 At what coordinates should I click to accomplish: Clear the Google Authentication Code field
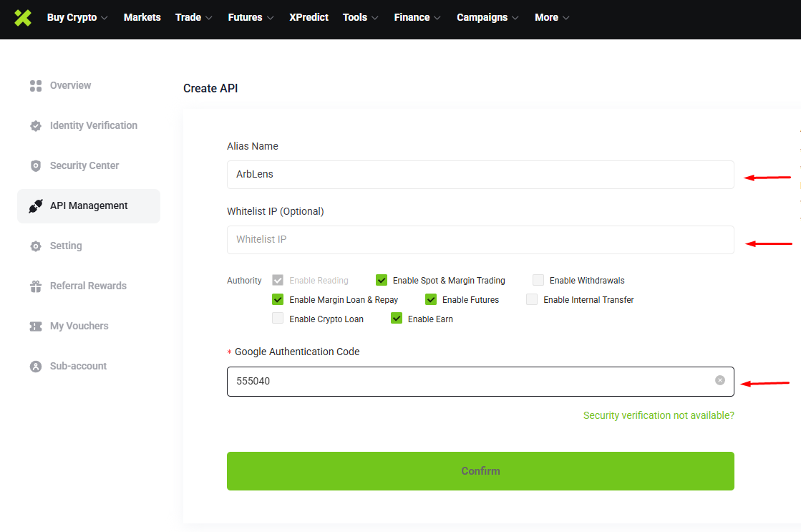pyautogui.click(x=720, y=380)
